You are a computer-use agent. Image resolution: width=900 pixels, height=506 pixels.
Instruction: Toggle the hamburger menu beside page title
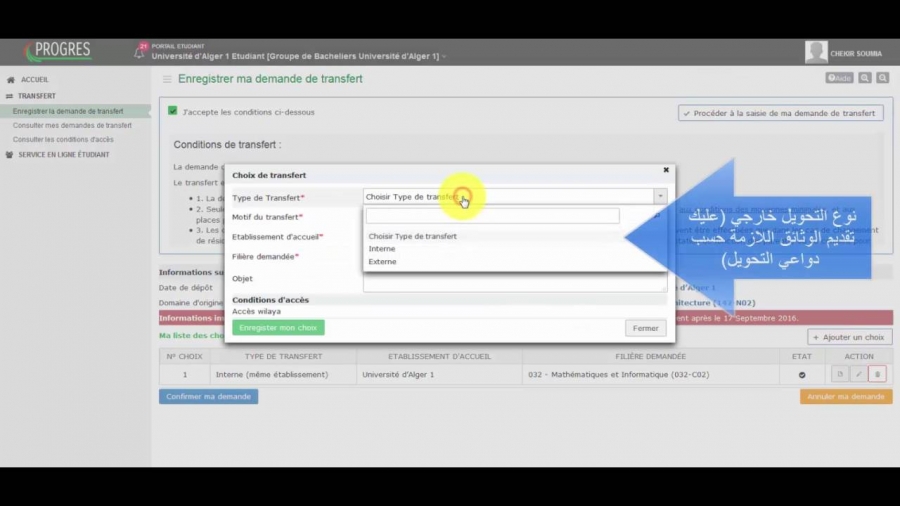click(167, 79)
